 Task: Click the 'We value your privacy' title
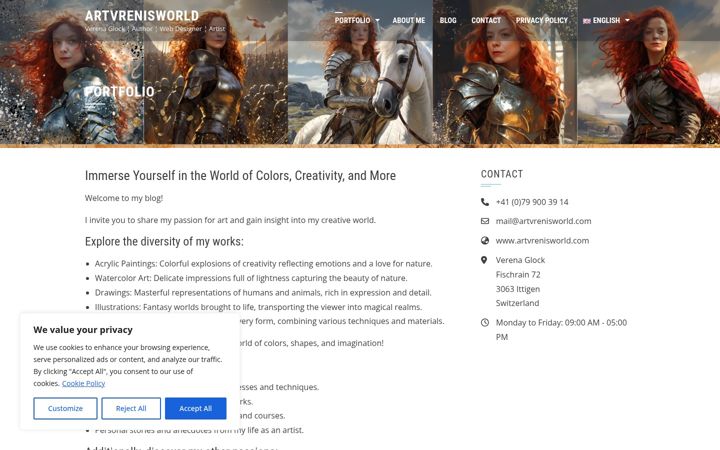pos(83,330)
